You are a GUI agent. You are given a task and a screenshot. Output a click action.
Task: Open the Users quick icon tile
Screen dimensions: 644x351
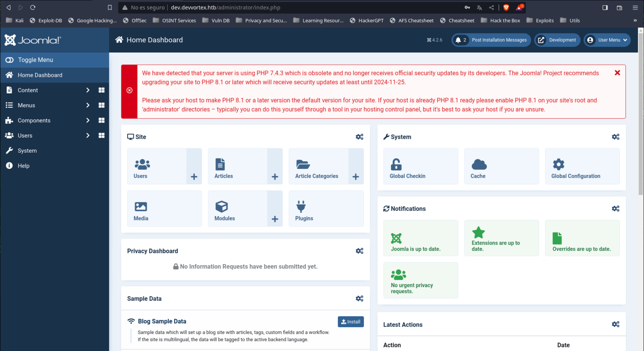coord(157,166)
